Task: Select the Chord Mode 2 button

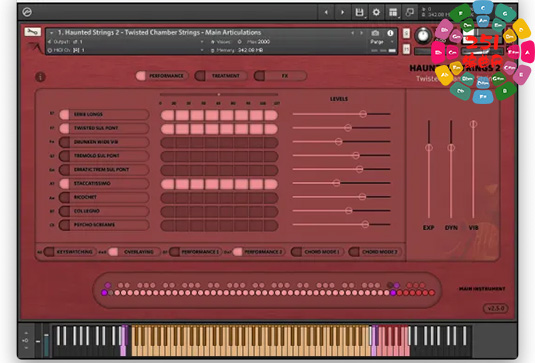Action: point(375,252)
